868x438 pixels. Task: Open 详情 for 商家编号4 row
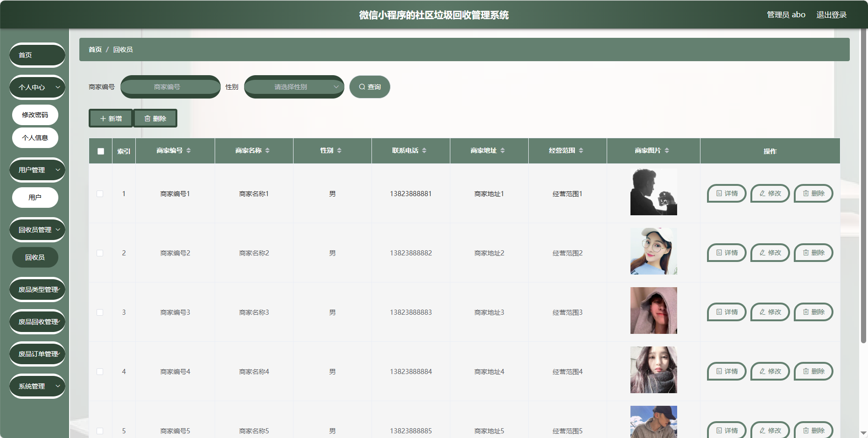coord(727,371)
